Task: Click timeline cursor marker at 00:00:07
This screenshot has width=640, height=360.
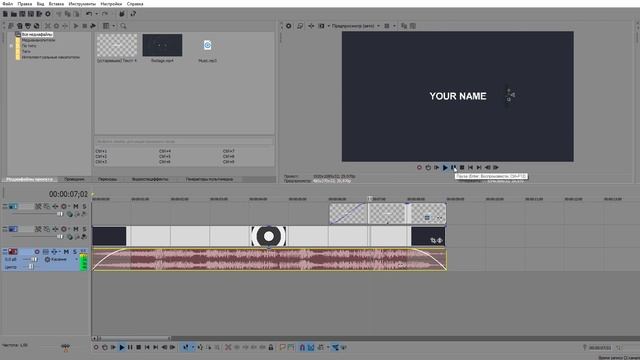Action: point(369,199)
